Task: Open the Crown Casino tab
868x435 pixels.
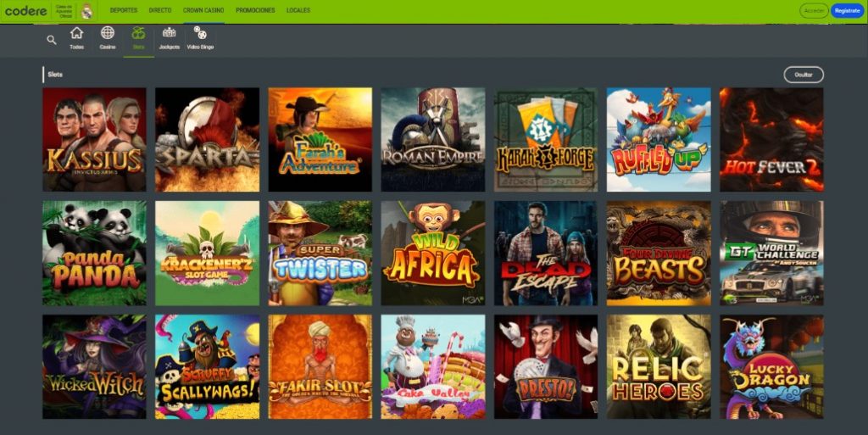Action: click(203, 10)
